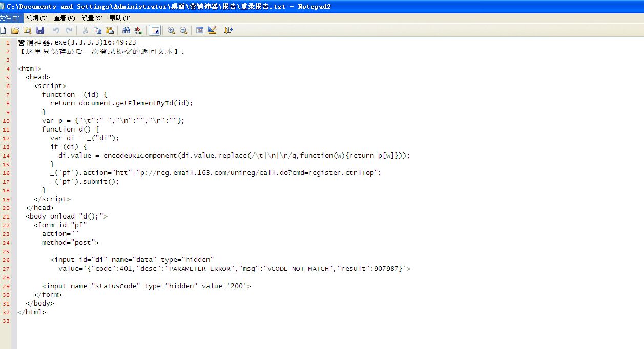Open the 文件(F) menu
The height and width of the screenshot is (349, 644).
click(x=10, y=18)
